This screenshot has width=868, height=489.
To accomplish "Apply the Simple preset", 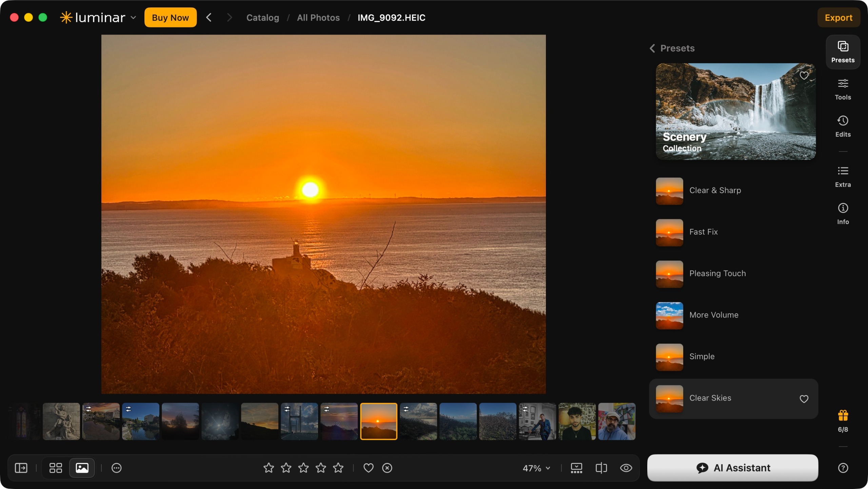I will pos(733,356).
